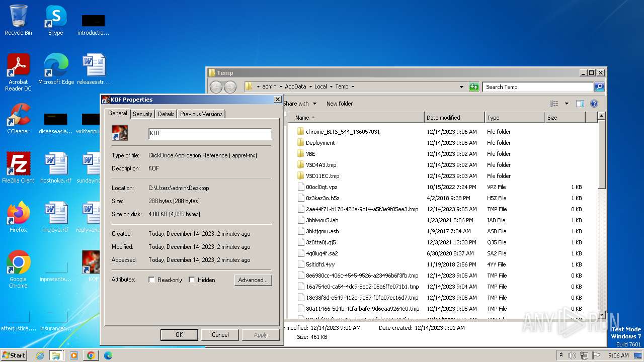Launch Skype from the desktop
644x362 pixels.
[56, 20]
